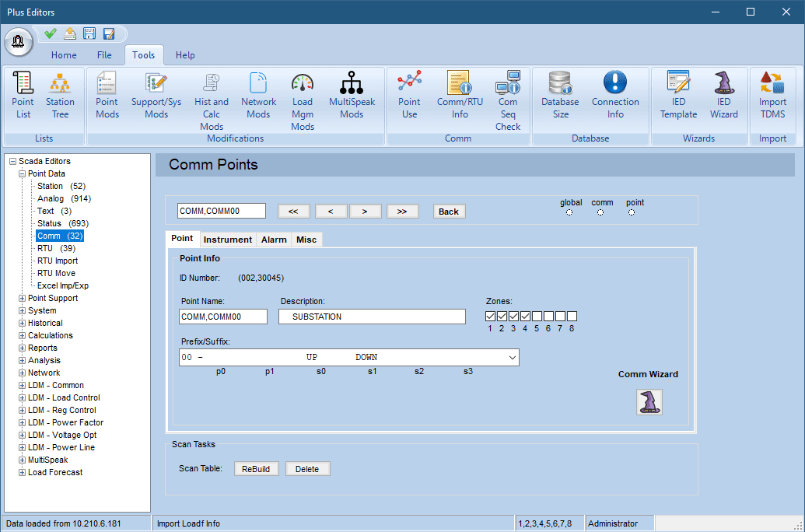The width and height of the screenshot is (805, 532).
Task: Uncheck Zone 4 checkbox
Action: coord(525,317)
